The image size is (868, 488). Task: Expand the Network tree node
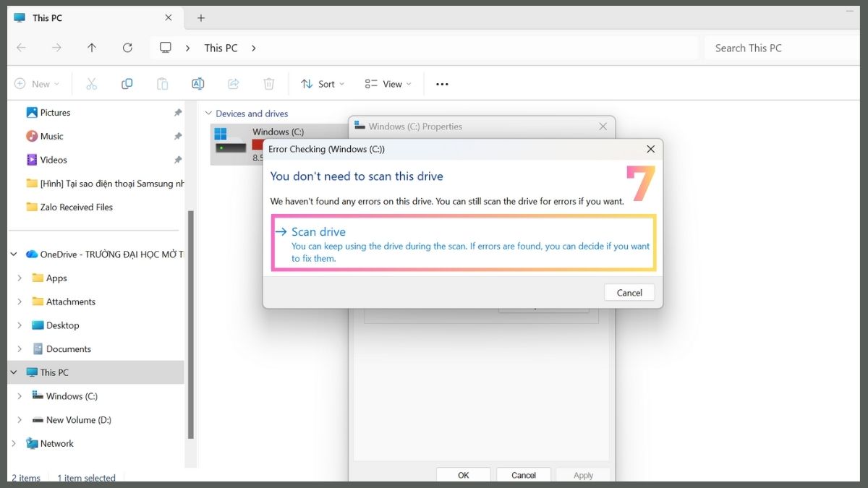[x=14, y=443]
